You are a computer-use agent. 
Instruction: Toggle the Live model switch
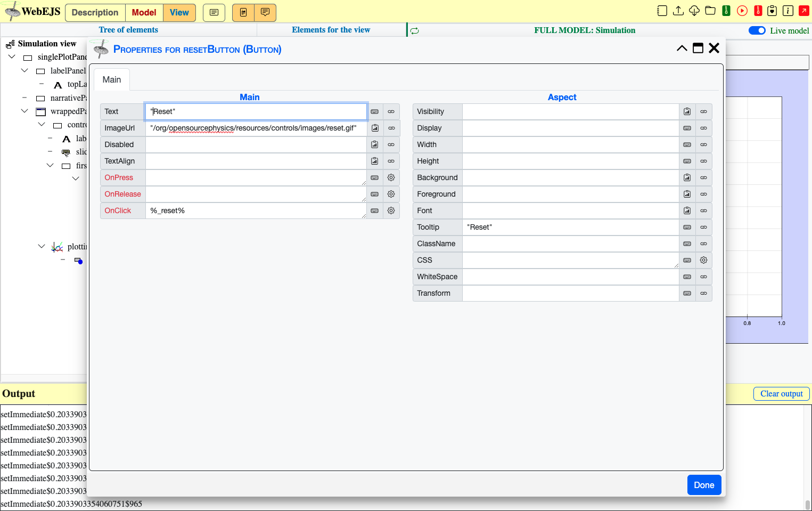757,30
